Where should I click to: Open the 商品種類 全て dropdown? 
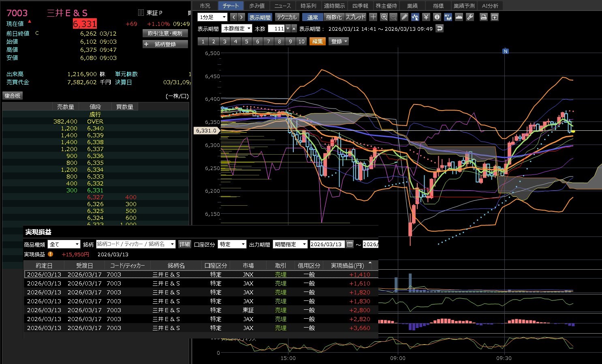coord(64,244)
